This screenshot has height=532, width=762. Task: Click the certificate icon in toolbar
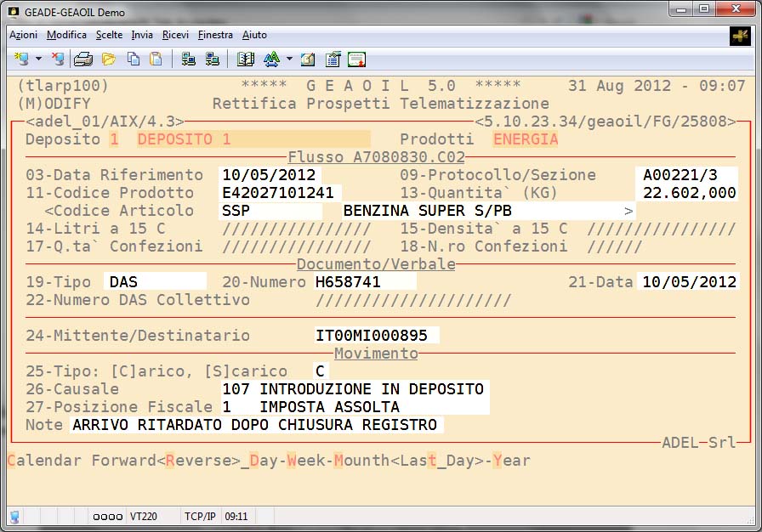click(356, 59)
